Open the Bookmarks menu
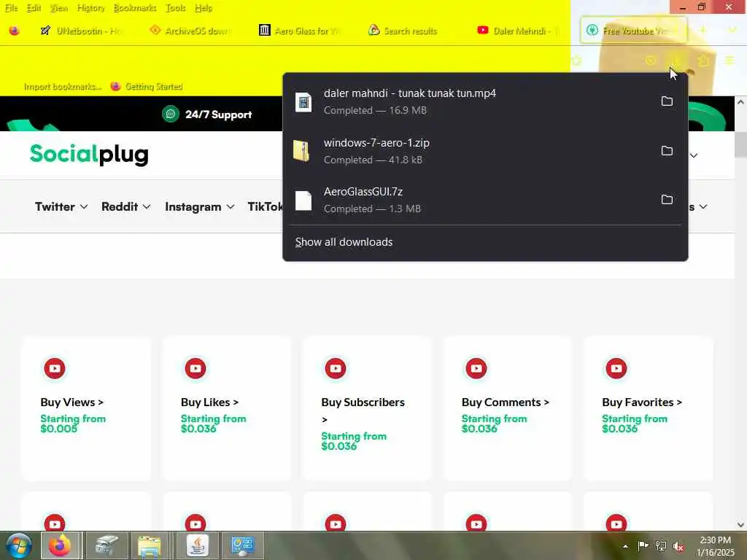 coord(135,8)
